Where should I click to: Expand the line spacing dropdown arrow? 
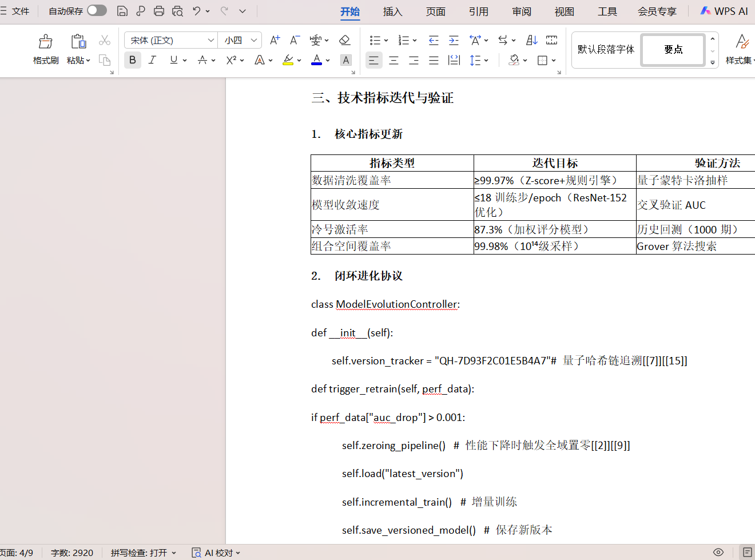click(486, 60)
